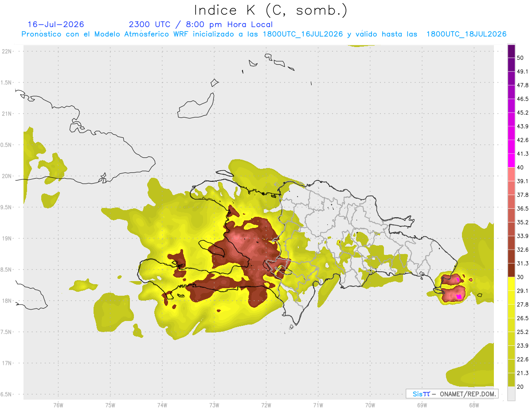This screenshot has width=532, height=411.
Task: Select the '27.8' color scale value
Action: (x=523, y=304)
